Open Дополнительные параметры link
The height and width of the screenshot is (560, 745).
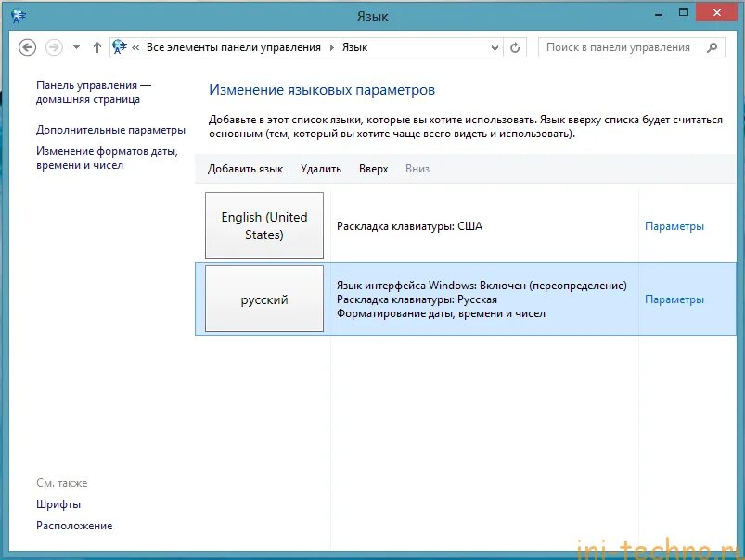pyautogui.click(x=110, y=130)
